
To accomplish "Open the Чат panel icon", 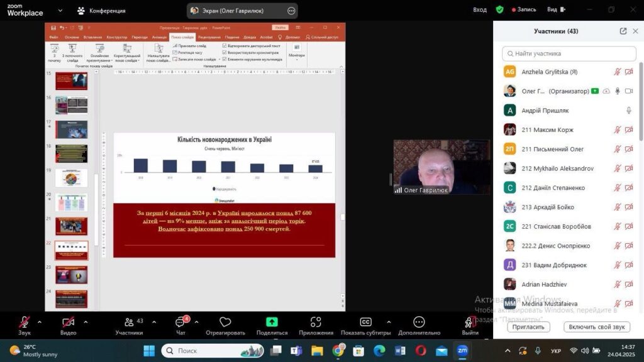I will point(180,322).
